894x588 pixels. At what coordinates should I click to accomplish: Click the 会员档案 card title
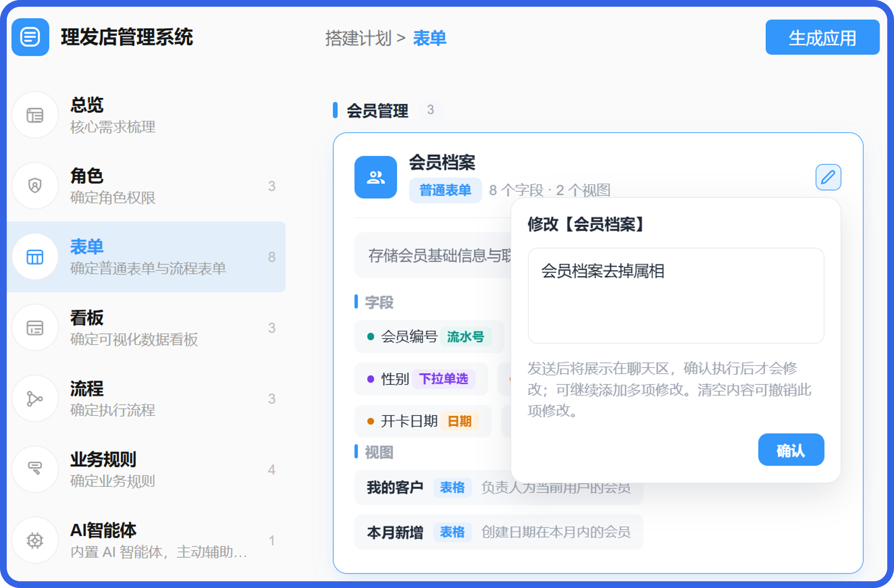(x=442, y=162)
